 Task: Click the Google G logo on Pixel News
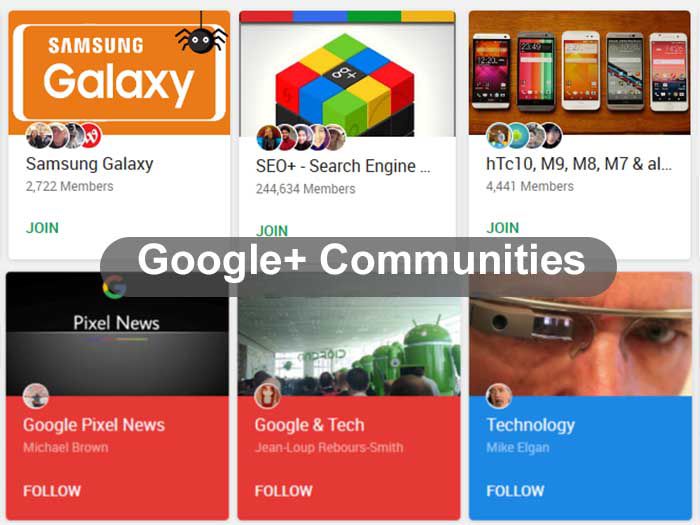[x=114, y=287]
